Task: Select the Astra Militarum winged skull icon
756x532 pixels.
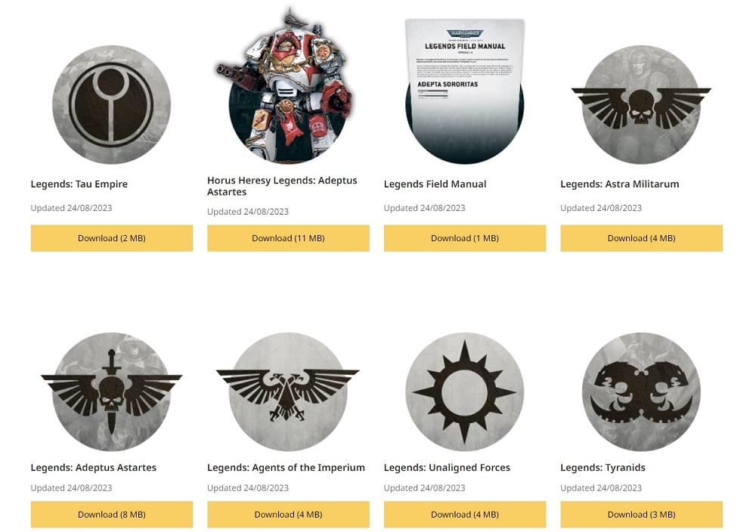Action: (641, 104)
